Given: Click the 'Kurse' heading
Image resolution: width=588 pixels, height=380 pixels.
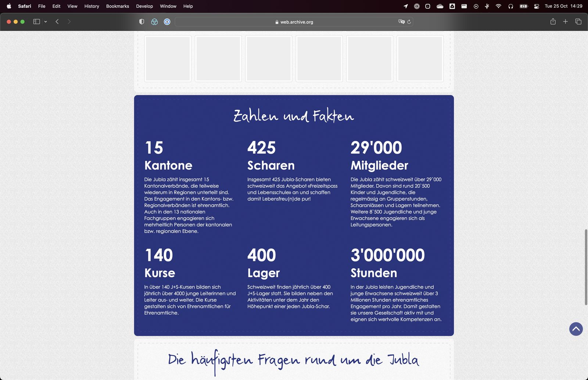Looking at the screenshot, I should click(159, 273).
